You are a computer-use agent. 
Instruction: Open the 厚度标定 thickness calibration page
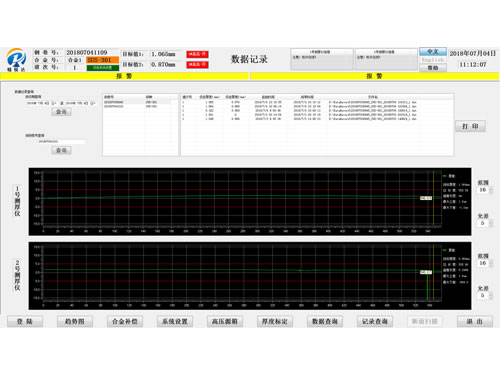click(275, 321)
